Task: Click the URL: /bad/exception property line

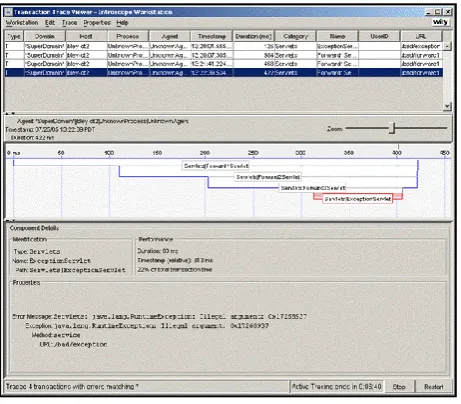Action: [x=73, y=344]
